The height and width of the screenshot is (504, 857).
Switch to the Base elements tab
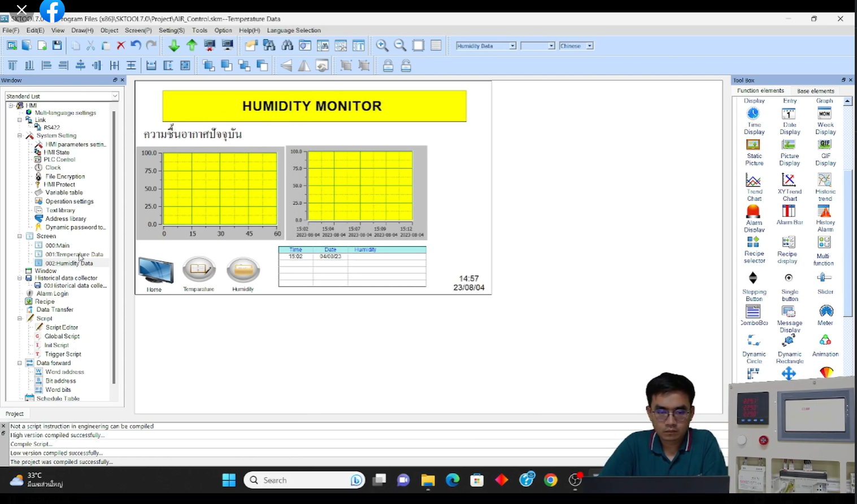815,91
